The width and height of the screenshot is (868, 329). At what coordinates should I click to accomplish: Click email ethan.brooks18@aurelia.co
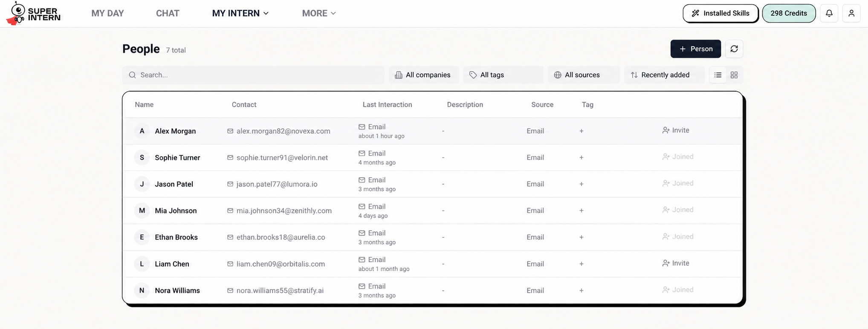coord(281,237)
